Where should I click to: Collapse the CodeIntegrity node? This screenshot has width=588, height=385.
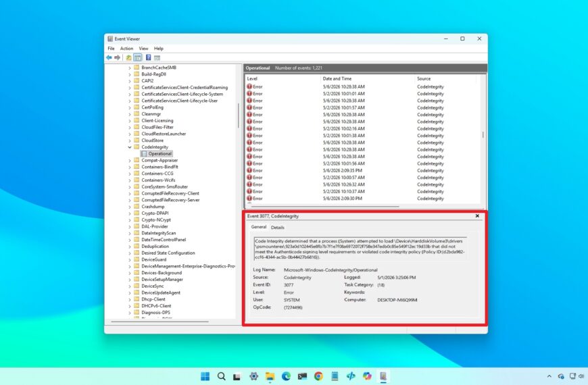point(130,147)
